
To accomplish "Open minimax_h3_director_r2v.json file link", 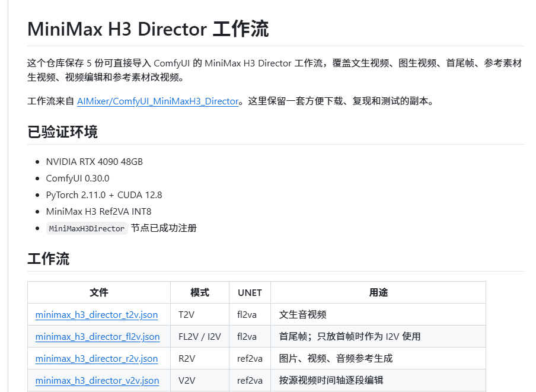I will [x=97, y=359].
